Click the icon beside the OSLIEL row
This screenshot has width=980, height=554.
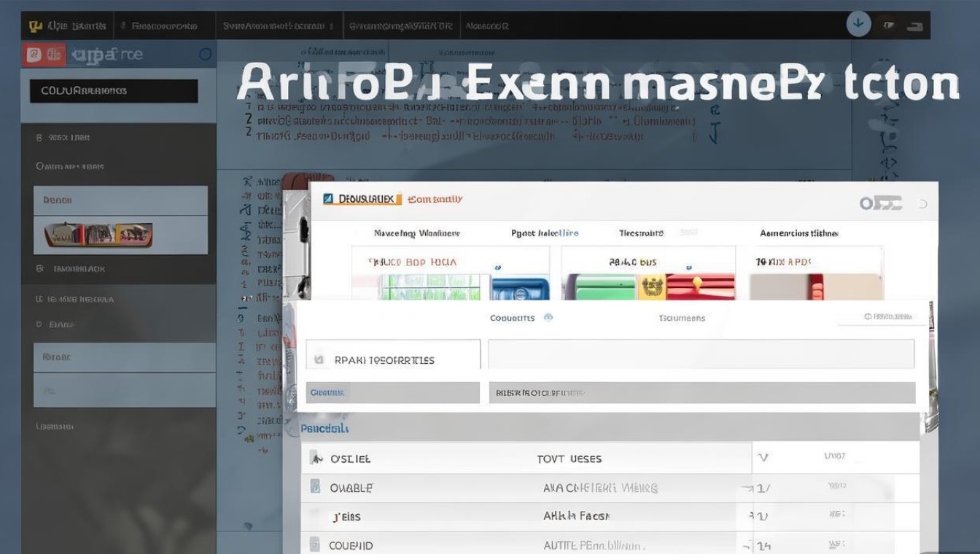[316, 459]
